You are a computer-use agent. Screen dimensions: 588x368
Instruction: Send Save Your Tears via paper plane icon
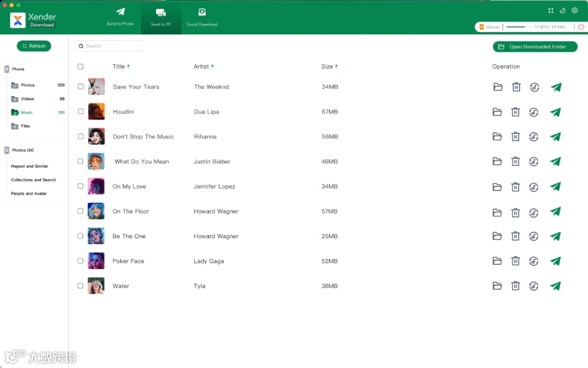point(556,87)
